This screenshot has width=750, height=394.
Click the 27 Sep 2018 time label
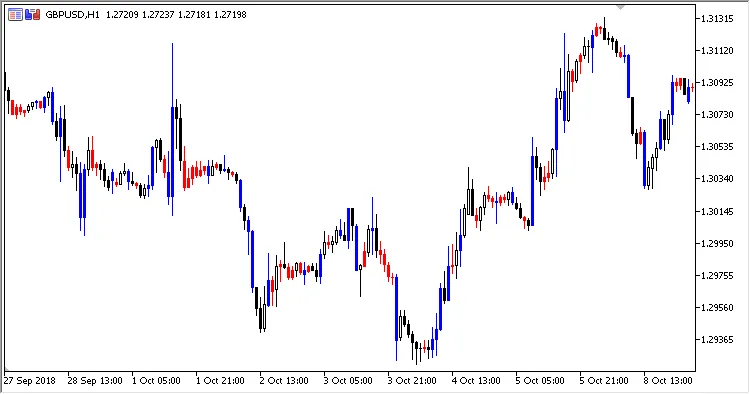[30, 381]
